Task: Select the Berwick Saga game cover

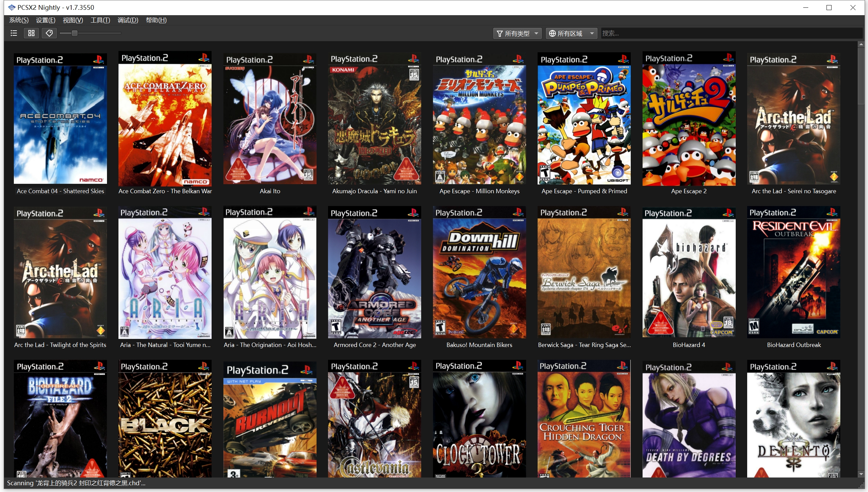Action: tap(584, 272)
